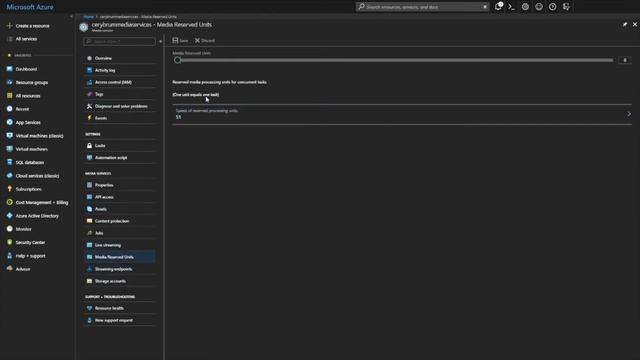Select Diagnose and solve problems
This screenshot has width=640, height=360.
pos(119,106)
